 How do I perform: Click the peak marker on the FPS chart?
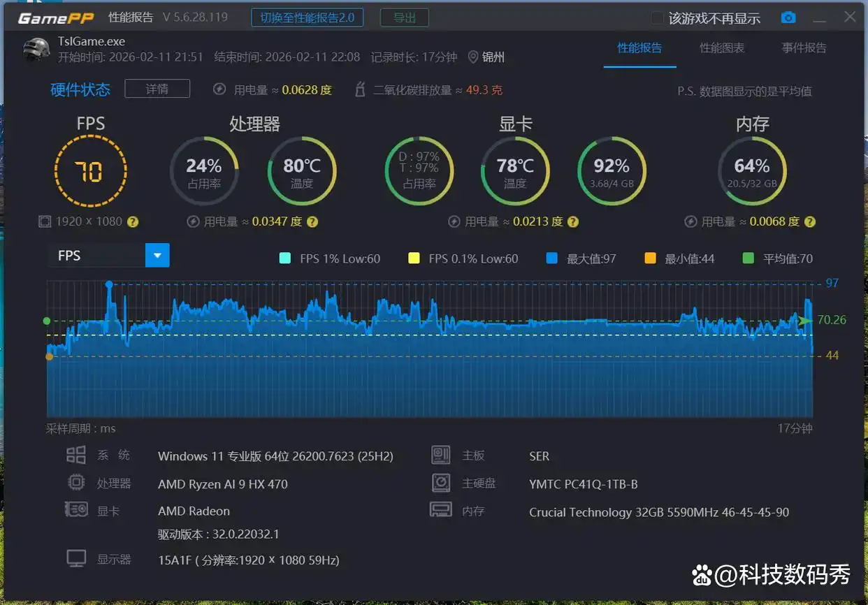109,284
